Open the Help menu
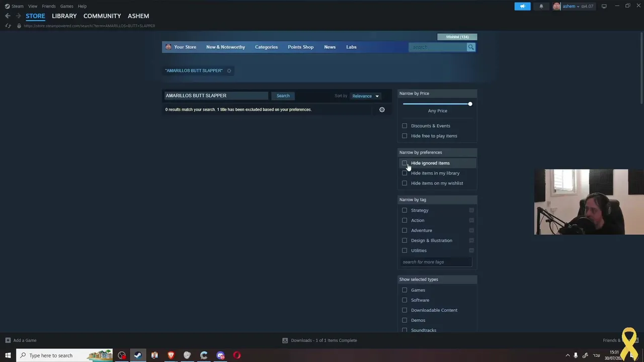The image size is (644, 362). coord(82,6)
